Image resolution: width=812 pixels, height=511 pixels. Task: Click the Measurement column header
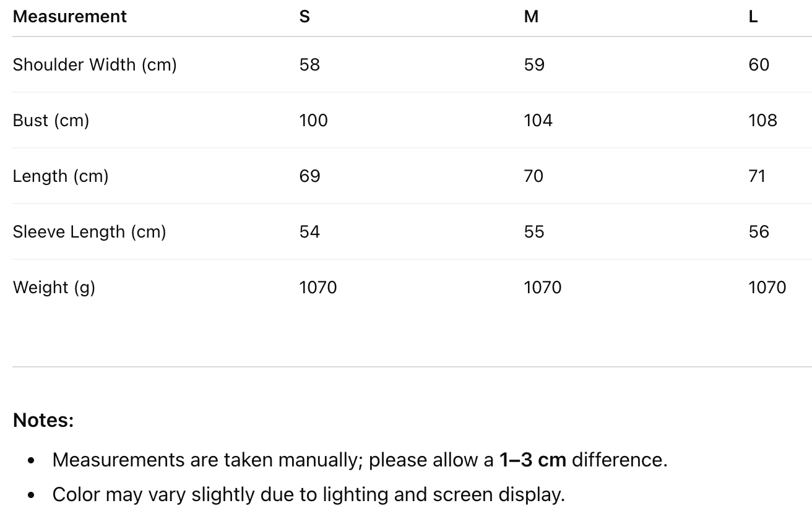[69, 17]
